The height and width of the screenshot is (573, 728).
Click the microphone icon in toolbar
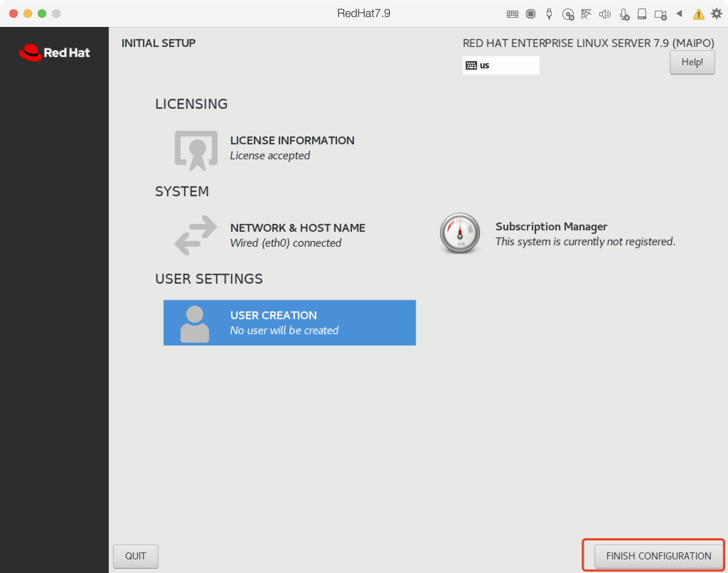point(624,15)
